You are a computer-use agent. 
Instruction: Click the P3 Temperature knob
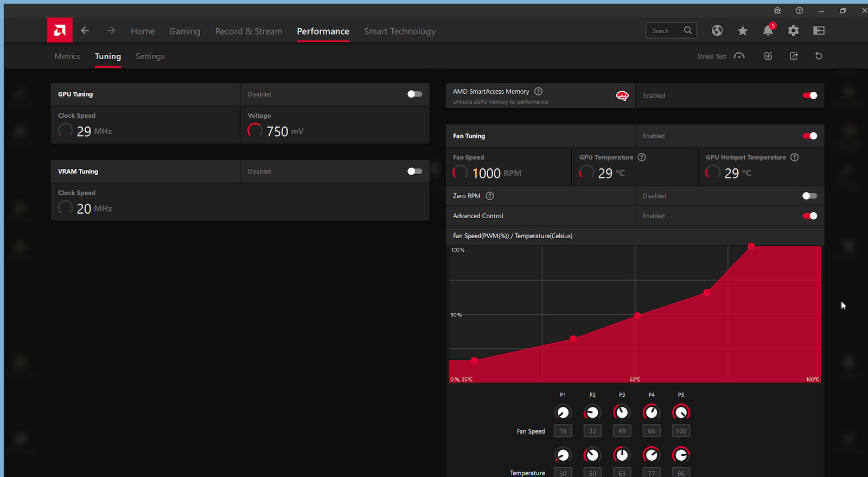[x=622, y=455]
